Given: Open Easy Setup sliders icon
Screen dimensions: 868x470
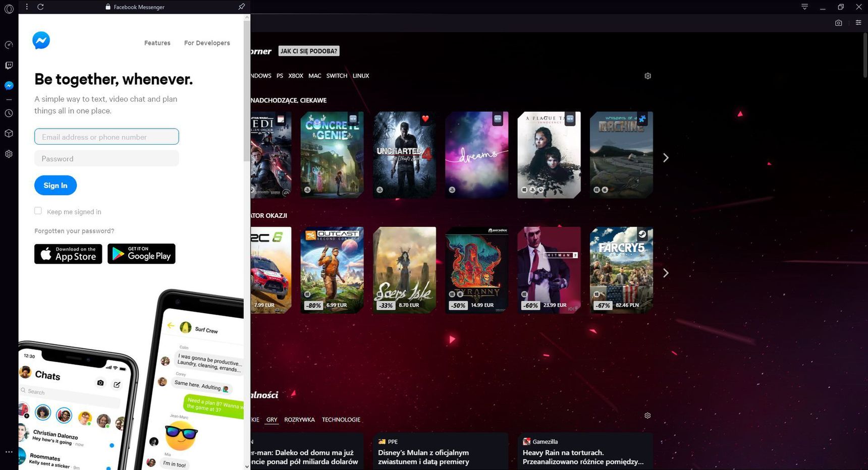Looking at the screenshot, I should [858, 23].
